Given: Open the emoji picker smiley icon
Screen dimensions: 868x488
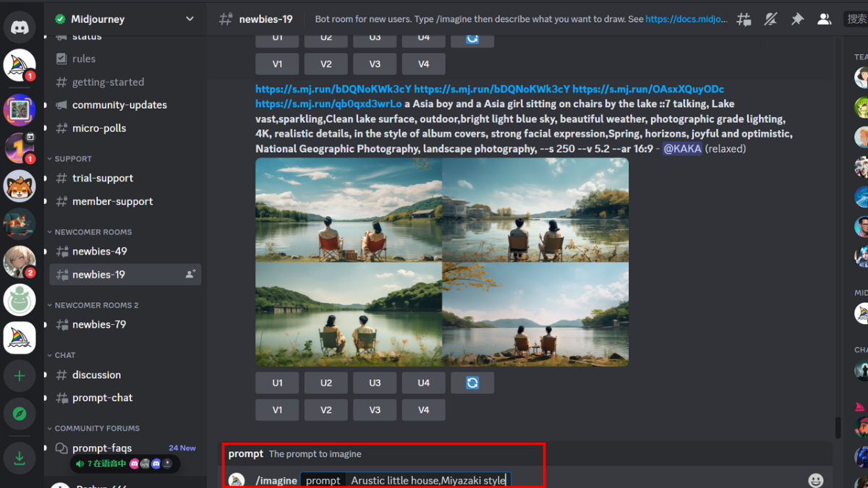Looking at the screenshot, I should click(x=816, y=480).
